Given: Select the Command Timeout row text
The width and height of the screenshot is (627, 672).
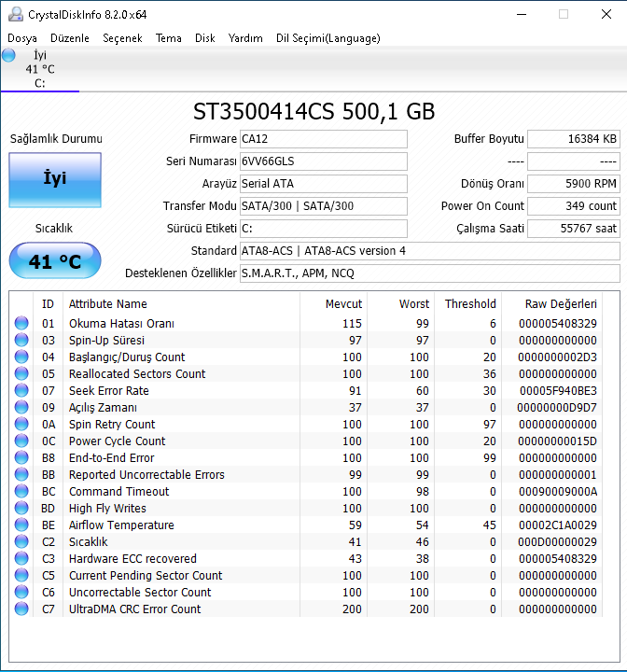Looking at the screenshot, I should (x=119, y=491).
